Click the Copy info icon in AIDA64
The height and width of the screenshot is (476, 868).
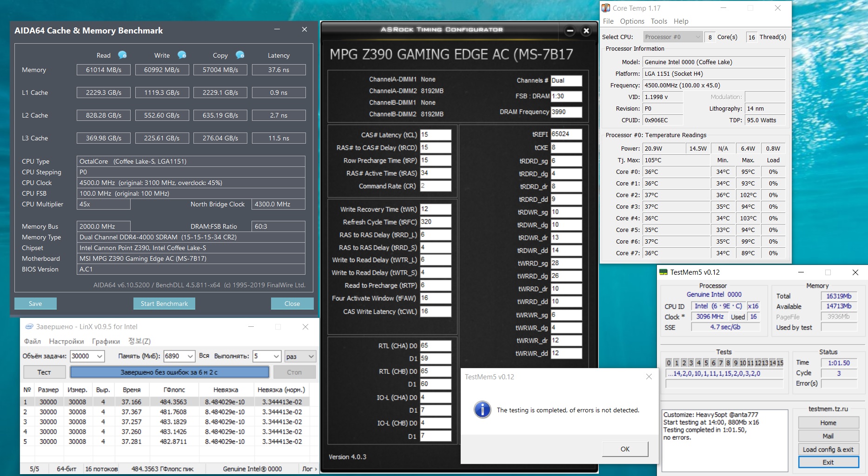pyautogui.click(x=240, y=55)
